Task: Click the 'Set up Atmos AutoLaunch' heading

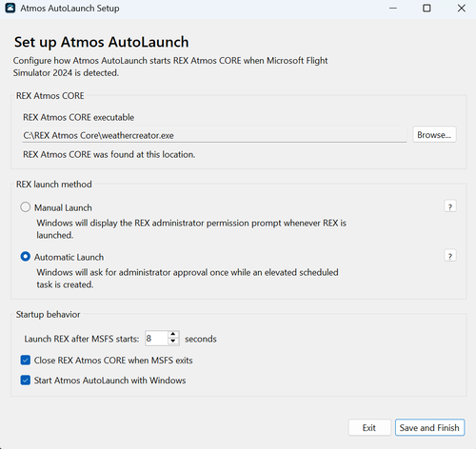Action: pyautogui.click(x=102, y=42)
